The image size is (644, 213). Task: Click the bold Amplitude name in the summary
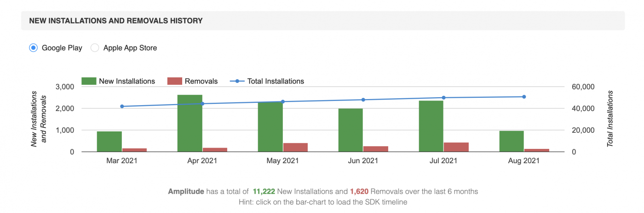186,191
